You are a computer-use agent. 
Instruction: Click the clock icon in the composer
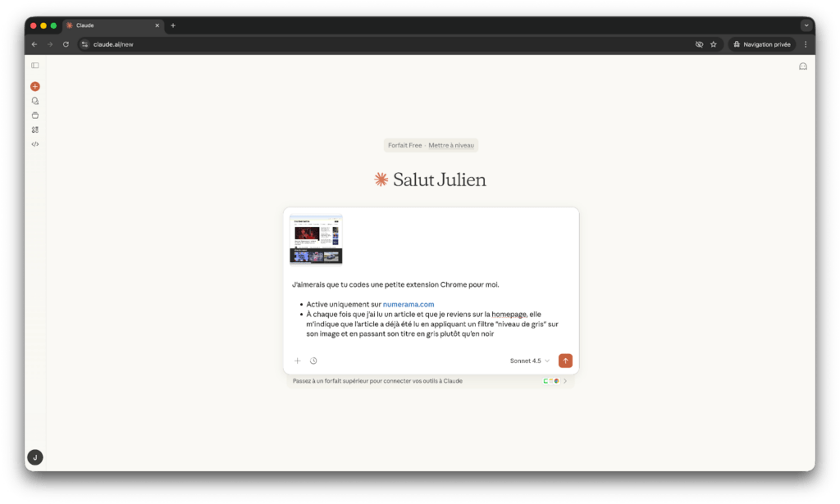pyautogui.click(x=313, y=361)
